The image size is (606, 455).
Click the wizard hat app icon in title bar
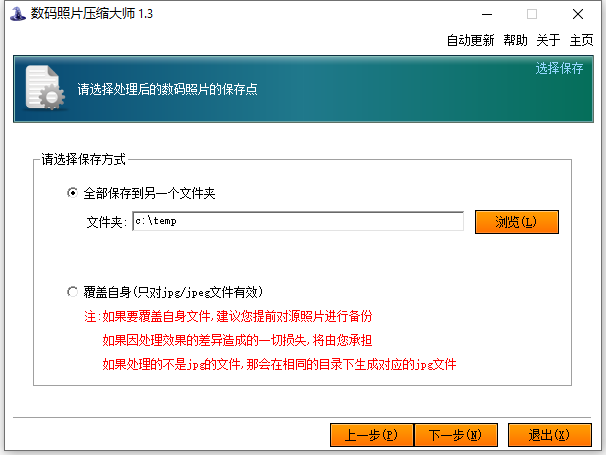17,14
